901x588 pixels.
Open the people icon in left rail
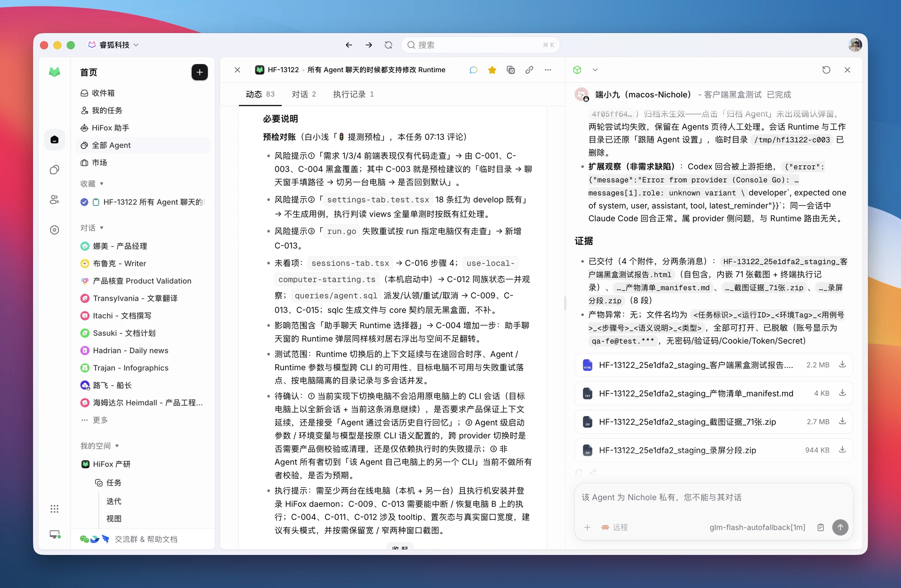54,199
